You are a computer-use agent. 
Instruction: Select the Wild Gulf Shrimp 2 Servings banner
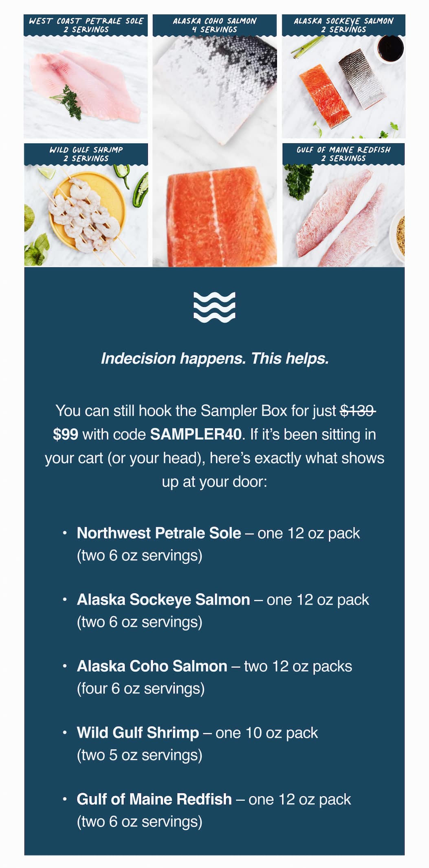86,154
